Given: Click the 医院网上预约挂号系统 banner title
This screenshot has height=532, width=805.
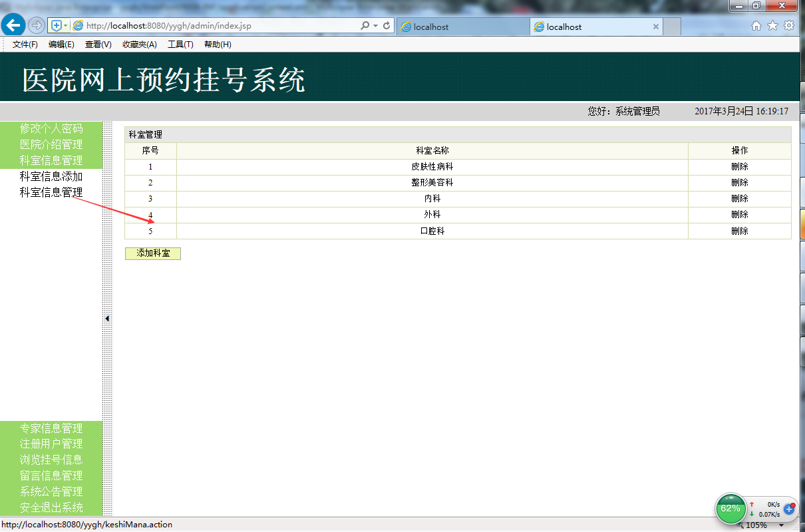Looking at the screenshot, I should pyautogui.click(x=164, y=80).
